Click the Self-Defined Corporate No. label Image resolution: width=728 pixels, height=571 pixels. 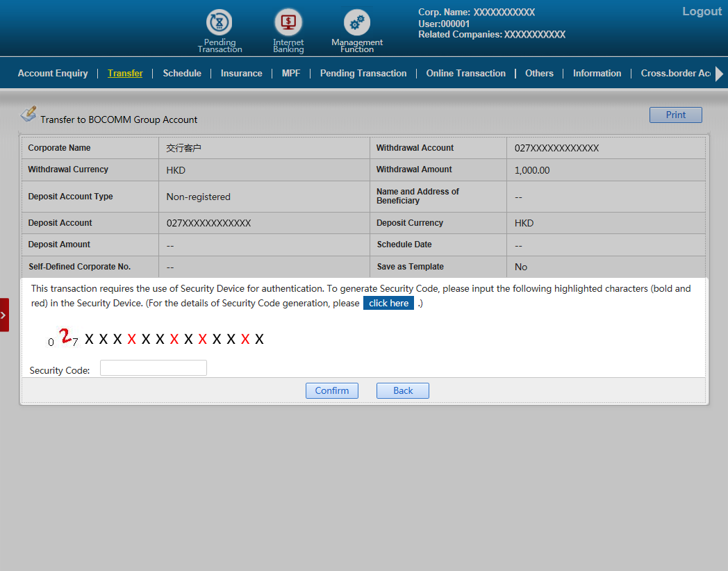point(79,267)
